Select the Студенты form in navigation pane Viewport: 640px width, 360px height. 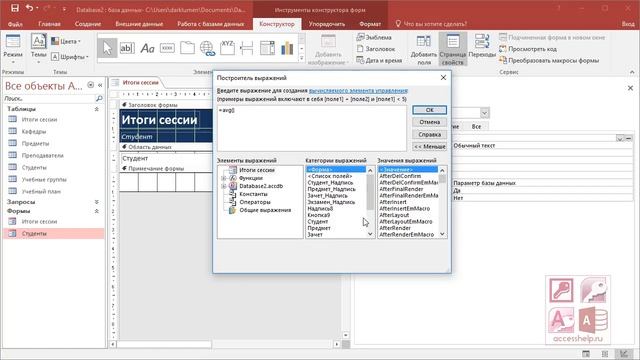tap(53, 233)
